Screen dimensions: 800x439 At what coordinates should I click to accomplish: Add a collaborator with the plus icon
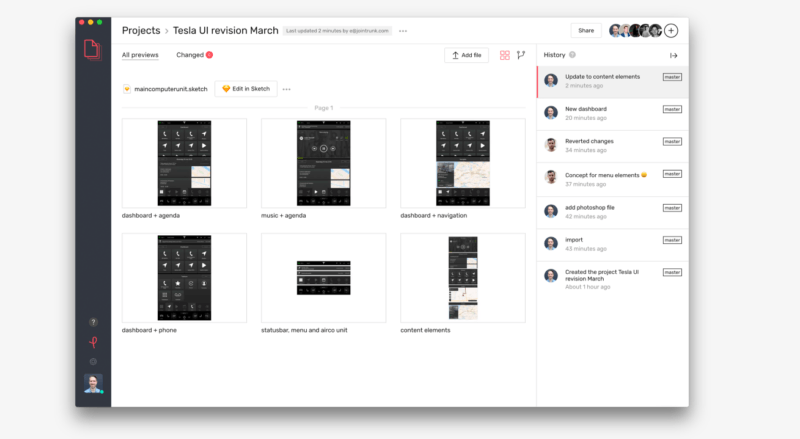671,31
